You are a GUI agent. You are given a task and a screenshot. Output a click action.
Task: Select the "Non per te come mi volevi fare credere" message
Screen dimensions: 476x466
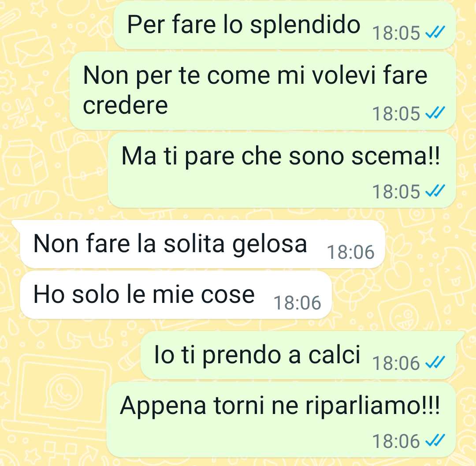(263, 91)
